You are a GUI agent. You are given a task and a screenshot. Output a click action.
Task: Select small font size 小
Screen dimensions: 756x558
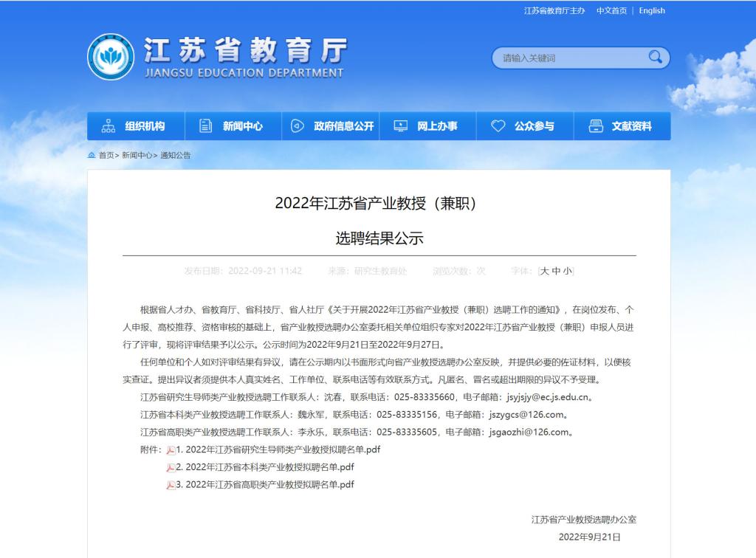tap(567, 271)
